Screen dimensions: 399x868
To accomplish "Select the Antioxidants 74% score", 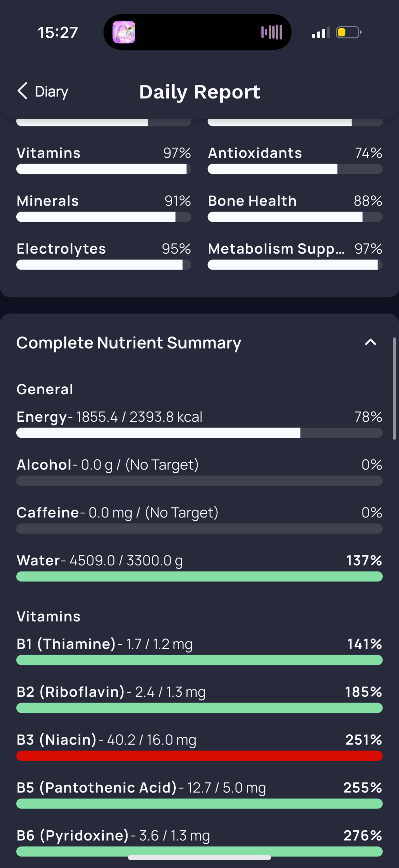I will click(295, 160).
